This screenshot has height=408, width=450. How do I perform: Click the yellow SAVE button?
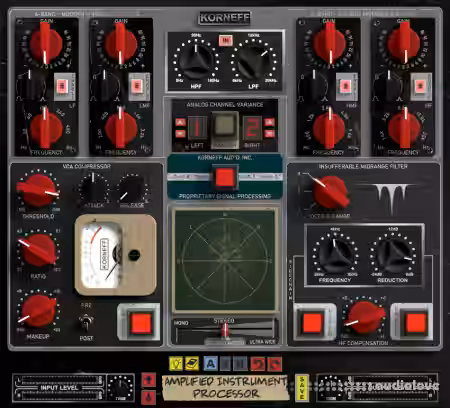(301, 388)
